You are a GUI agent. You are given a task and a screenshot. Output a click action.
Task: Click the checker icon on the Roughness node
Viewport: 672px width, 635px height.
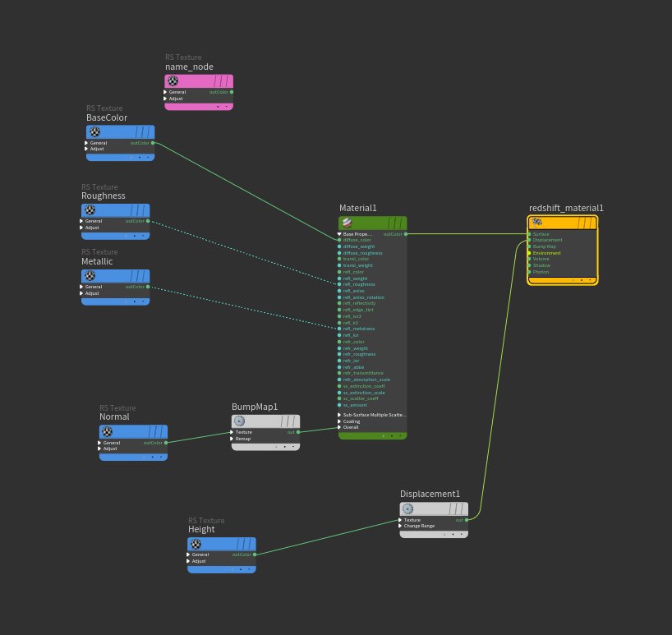click(90, 210)
